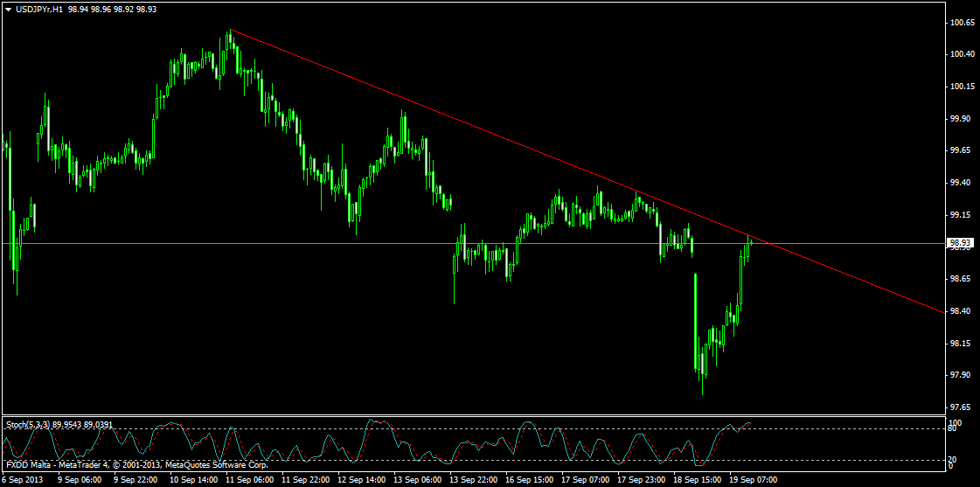Click the 97.65 price axis label
980x487 pixels.
point(963,407)
